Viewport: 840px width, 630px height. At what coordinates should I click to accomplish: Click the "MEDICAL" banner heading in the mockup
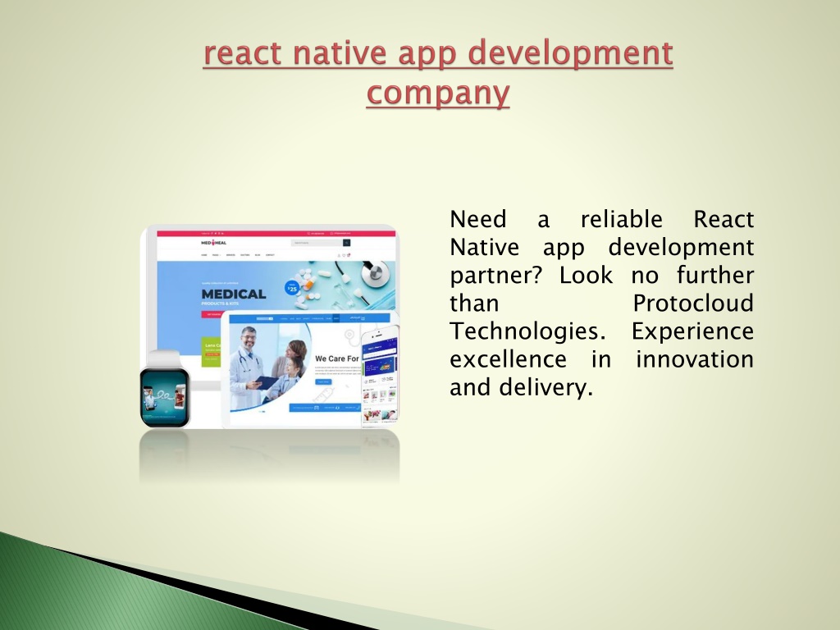pyautogui.click(x=234, y=294)
